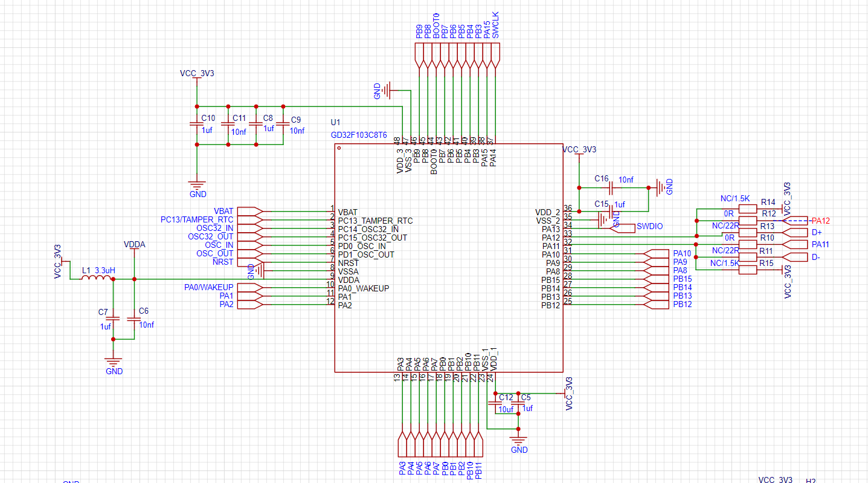The width and height of the screenshot is (868, 483).
Task: Click the 10uf value of C12
Action: tap(506, 409)
